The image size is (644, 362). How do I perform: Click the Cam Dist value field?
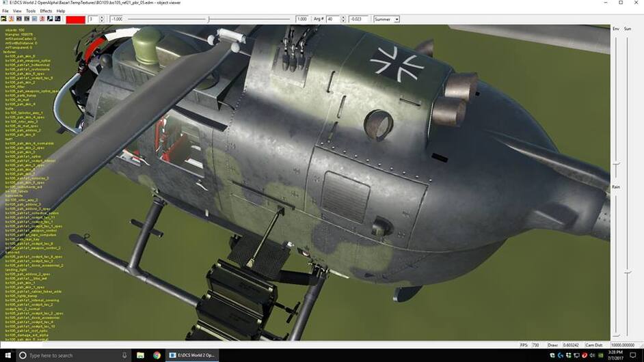621,345
